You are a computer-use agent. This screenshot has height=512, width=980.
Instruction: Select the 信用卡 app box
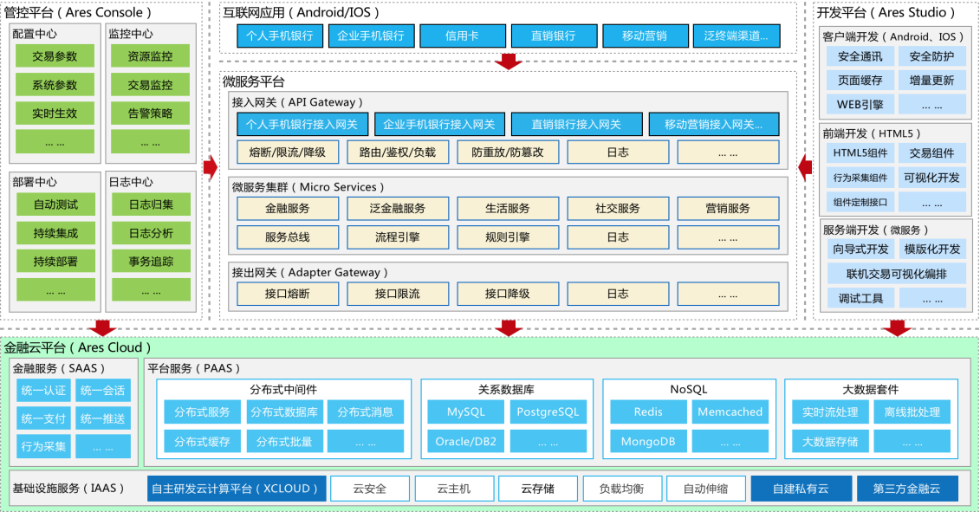click(463, 36)
